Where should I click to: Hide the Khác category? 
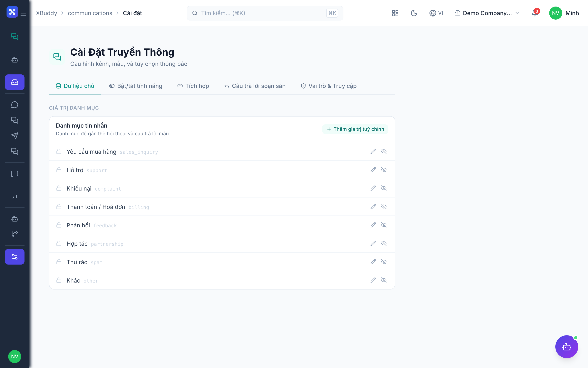point(384,280)
